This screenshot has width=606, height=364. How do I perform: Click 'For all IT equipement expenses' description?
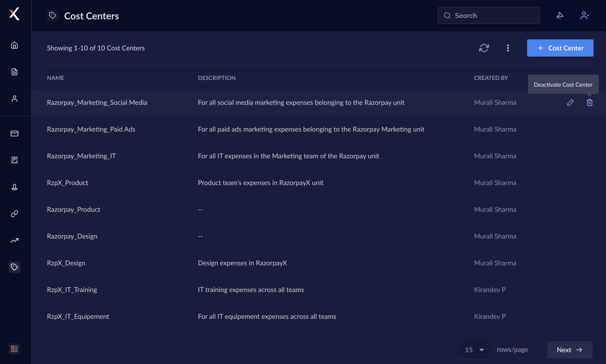267,316
